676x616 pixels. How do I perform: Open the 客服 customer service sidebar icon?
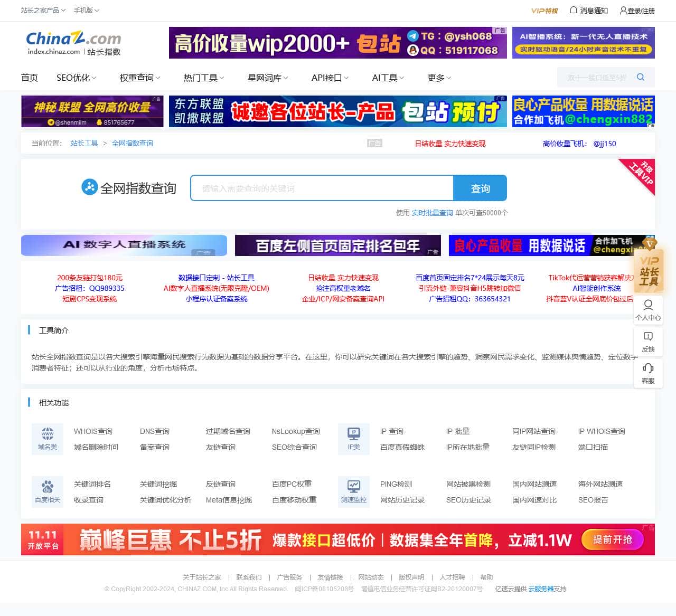[x=648, y=373]
